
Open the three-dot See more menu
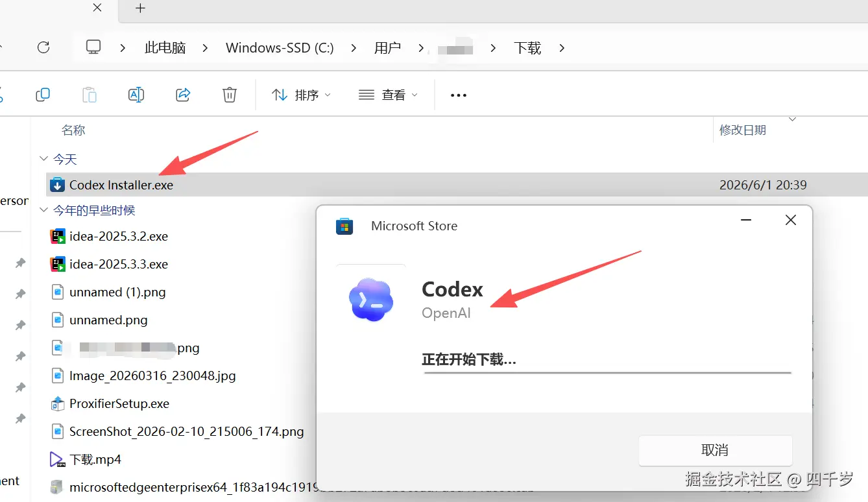click(459, 95)
